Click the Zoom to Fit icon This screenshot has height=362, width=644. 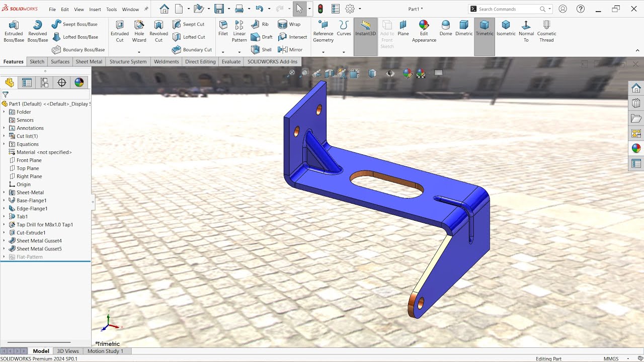tap(291, 73)
